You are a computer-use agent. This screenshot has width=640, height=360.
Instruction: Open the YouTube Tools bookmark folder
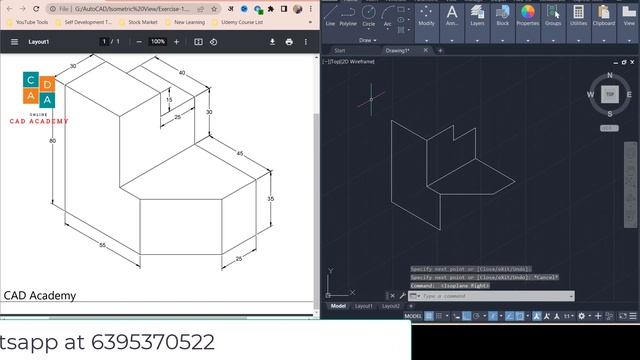pyautogui.click(x=27, y=22)
